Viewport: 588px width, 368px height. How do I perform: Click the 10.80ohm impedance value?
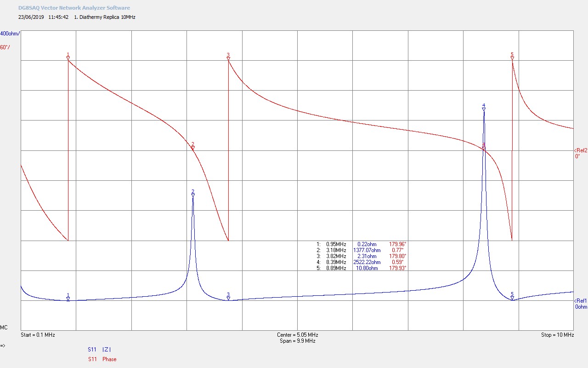pos(367,268)
